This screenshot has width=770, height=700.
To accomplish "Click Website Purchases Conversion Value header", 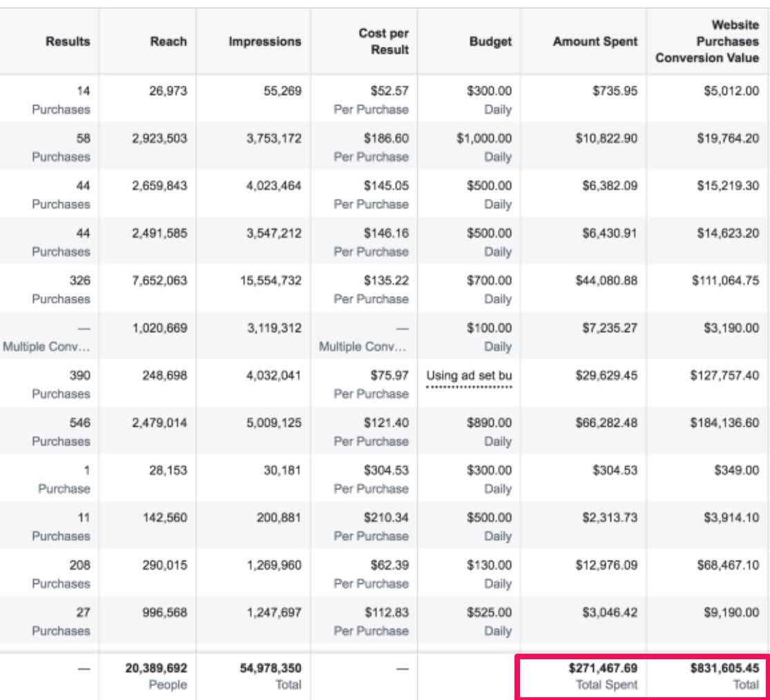I will [707, 41].
